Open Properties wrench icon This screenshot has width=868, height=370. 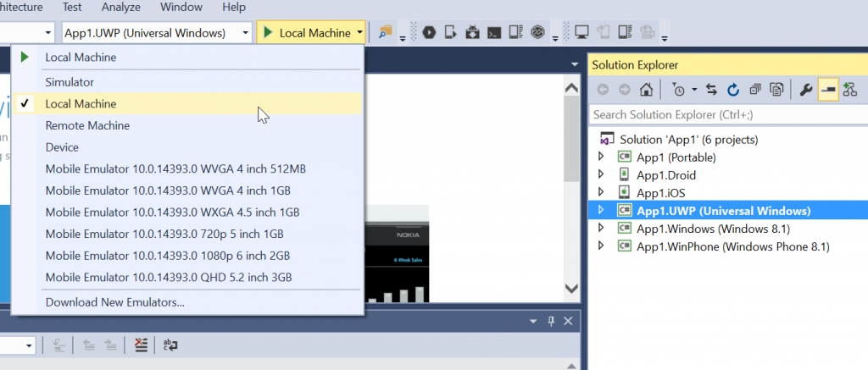[x=807, y=90]
